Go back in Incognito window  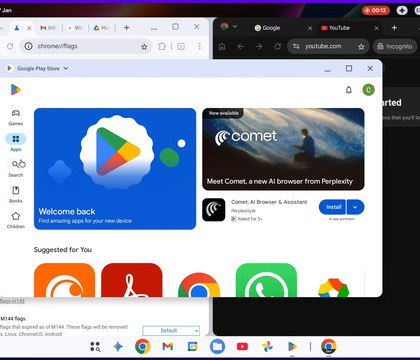(x=241, y=47)
